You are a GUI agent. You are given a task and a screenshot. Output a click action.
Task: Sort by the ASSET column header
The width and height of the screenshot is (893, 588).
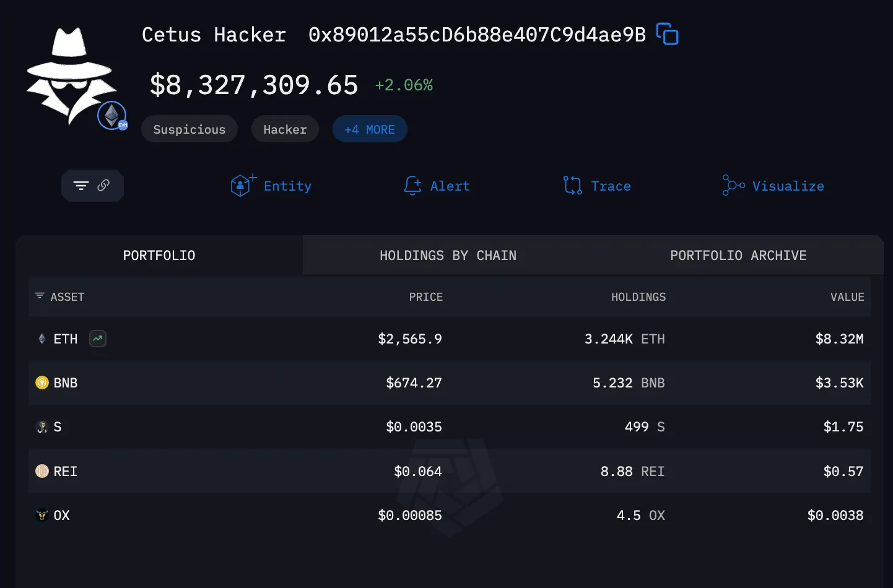tap(68, 296)
